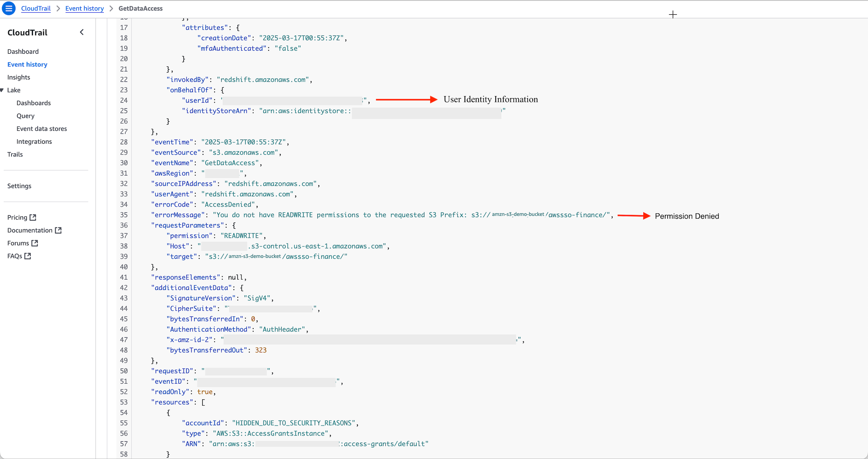Click the GetDataAccess breadcrumb text

(x=141, y=8)
